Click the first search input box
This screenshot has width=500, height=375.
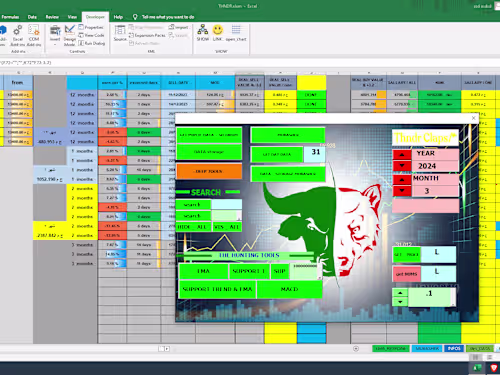pos(227,204)
